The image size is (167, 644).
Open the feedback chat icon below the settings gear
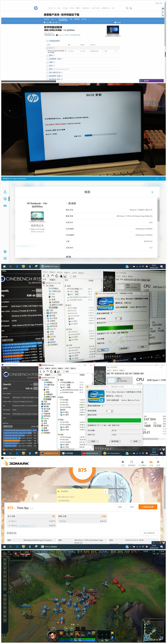[x=5, y=258]
